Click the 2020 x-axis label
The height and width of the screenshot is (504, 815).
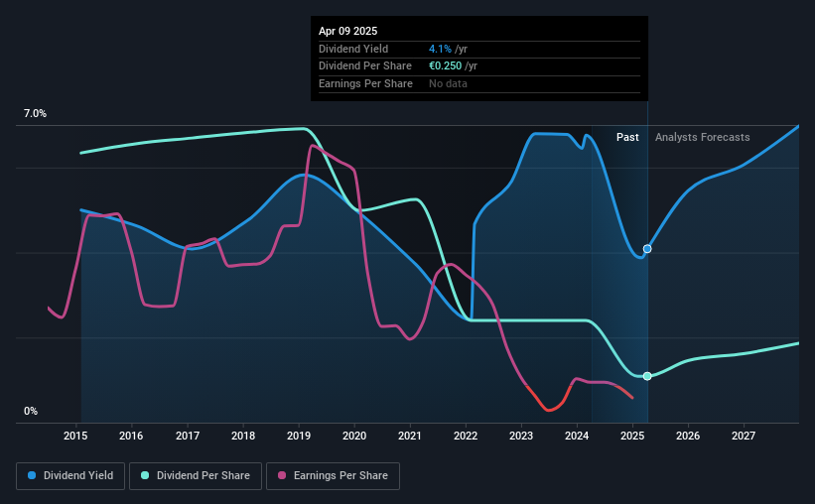354,436
